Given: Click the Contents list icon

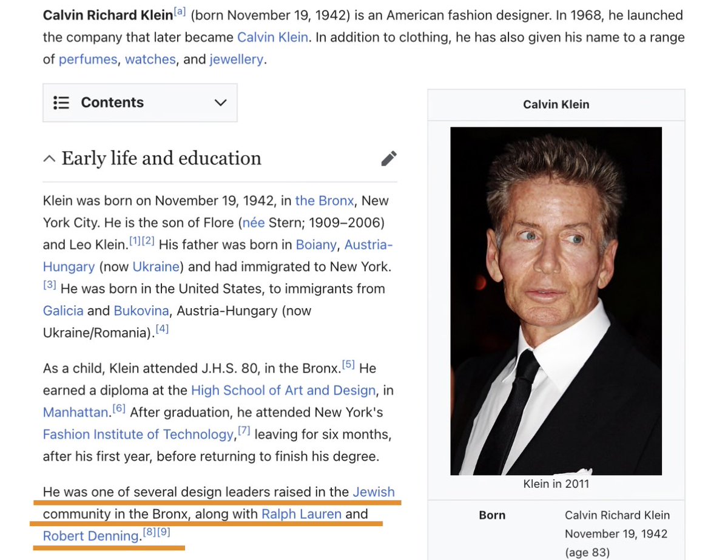Looking at the screenshot, I should 61,103.
